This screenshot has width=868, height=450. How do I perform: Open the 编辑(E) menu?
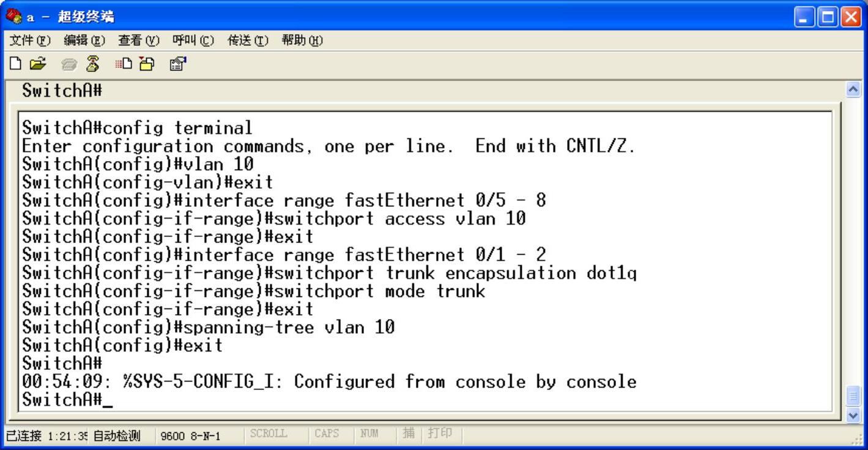84,40
